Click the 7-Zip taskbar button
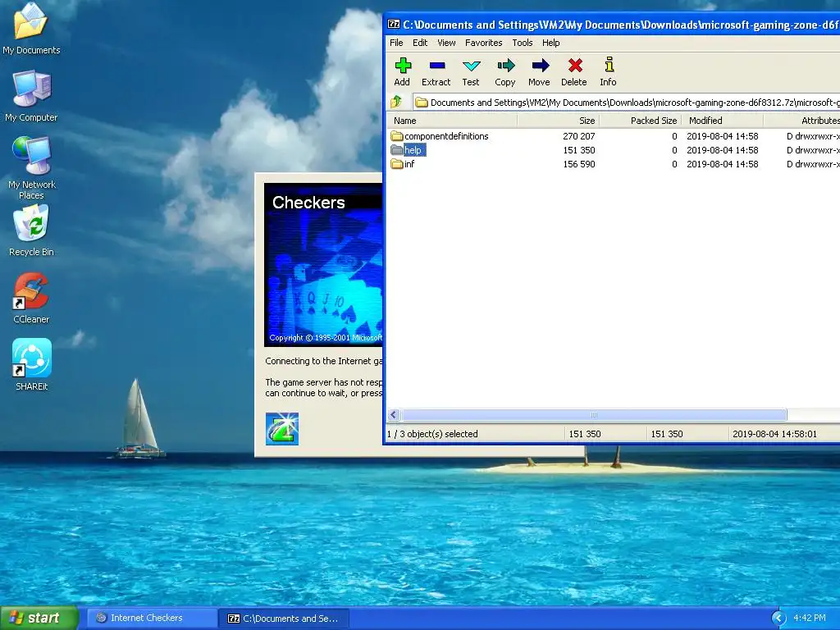840x630 pixels. [285, 619]
